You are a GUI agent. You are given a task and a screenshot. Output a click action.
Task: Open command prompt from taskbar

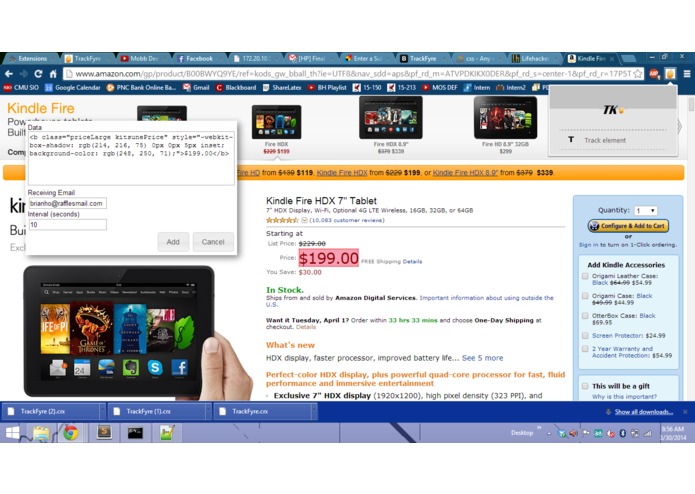[135, 432]
